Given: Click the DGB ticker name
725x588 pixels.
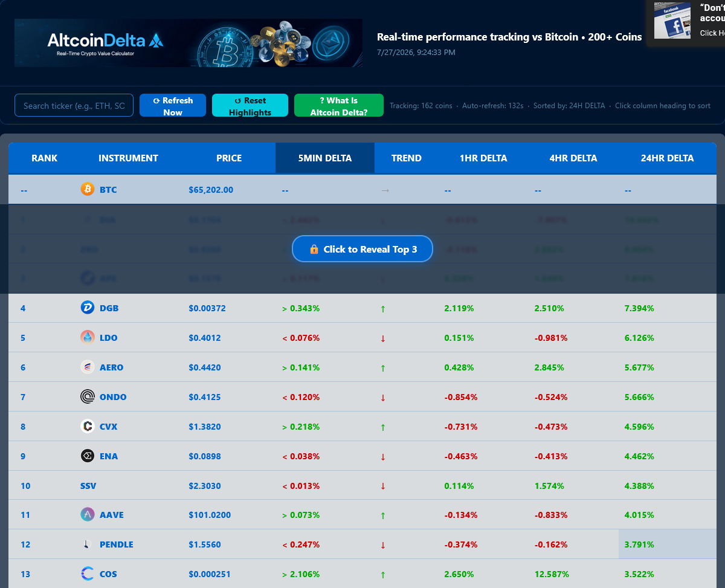Looking at the screenshot, I should pos(109,308).
